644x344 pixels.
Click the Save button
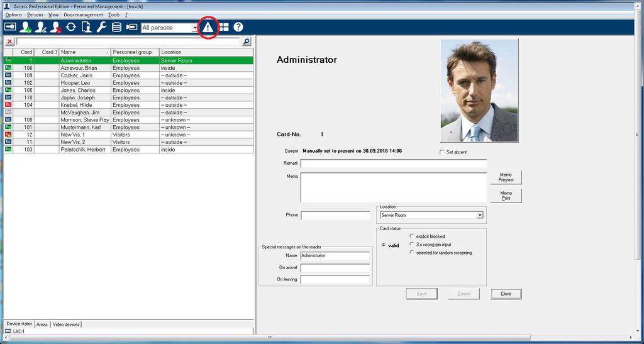pos(422,294)
